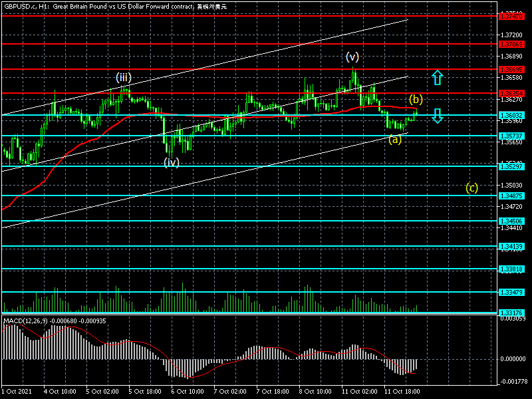The width and height of the screenshot is (532, 399).
Task: Click the cyan down arrow marker
Action: (x=437, y=116)
